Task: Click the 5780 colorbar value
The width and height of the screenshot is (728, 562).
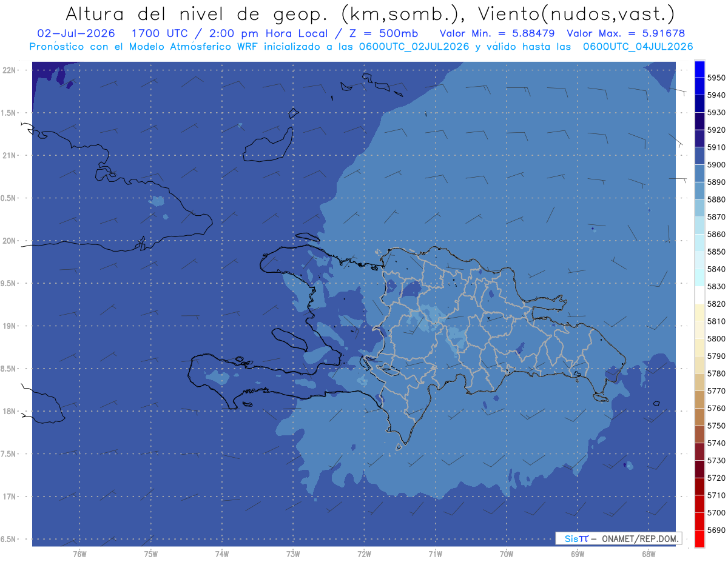Action: (x=716, y=373)
